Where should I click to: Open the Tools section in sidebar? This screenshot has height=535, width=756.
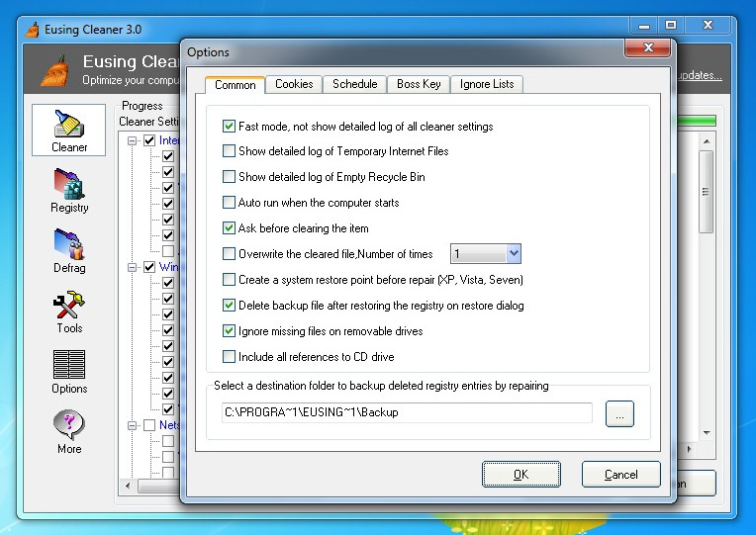coord(69,311)
